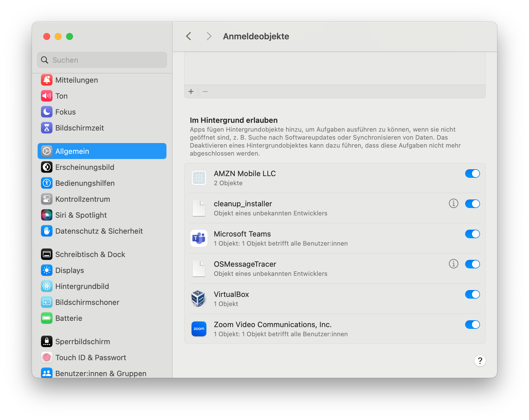Switch to the Displays settings pane
This screenshot has height=420, width=529.
(x=70, y=270)
